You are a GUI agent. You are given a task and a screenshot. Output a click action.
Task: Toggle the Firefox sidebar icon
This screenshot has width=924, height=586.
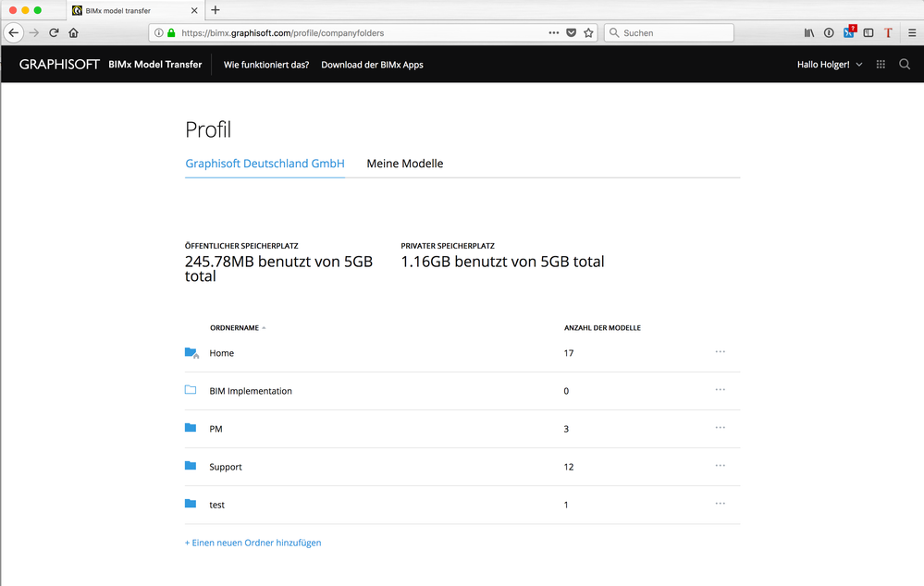[869, 32]
